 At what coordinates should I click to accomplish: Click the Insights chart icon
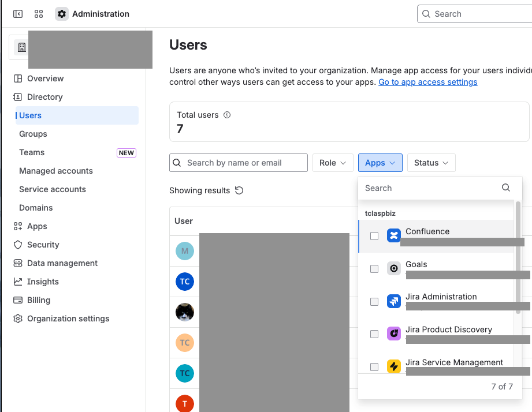[18, 282]
